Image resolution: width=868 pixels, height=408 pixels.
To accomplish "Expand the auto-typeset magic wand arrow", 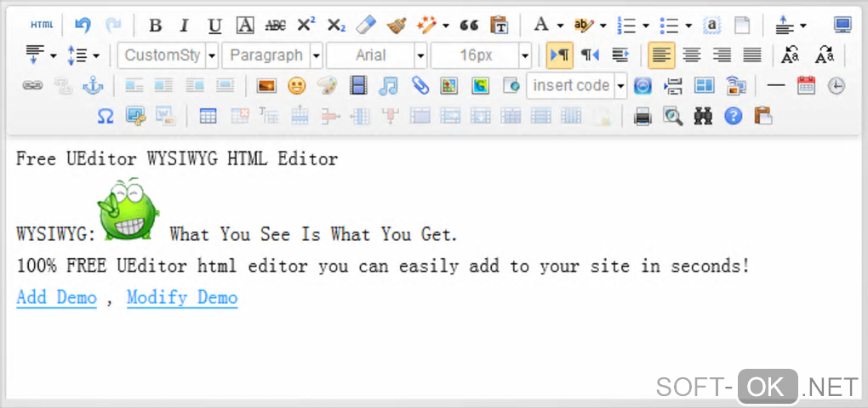I will pos(446,25).
